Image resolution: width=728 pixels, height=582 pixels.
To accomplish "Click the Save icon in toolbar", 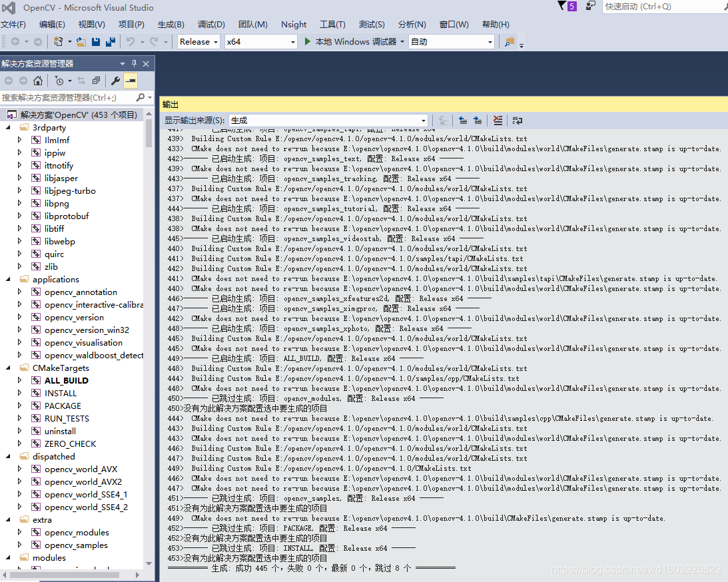I will pyautogui.click(x=96, y=42).
